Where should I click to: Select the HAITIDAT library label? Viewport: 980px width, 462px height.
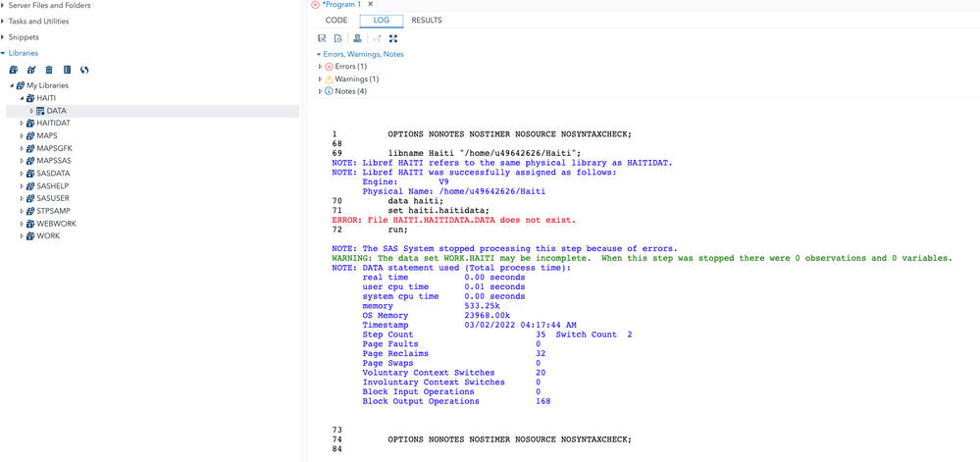(54, 124)
